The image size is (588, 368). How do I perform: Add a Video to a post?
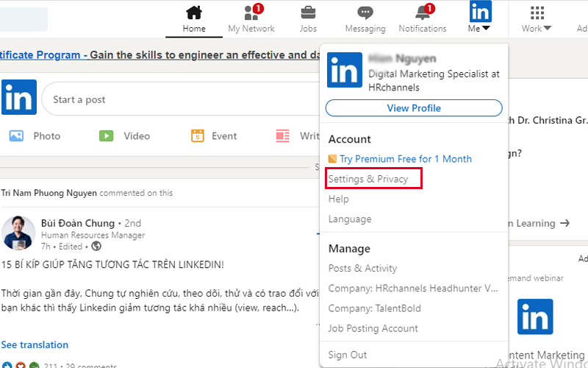125,136
